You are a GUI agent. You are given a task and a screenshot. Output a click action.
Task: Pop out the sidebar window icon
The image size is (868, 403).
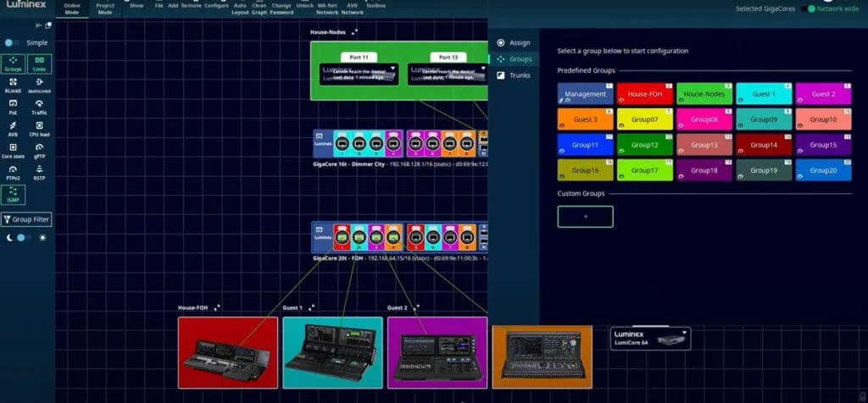48,25
